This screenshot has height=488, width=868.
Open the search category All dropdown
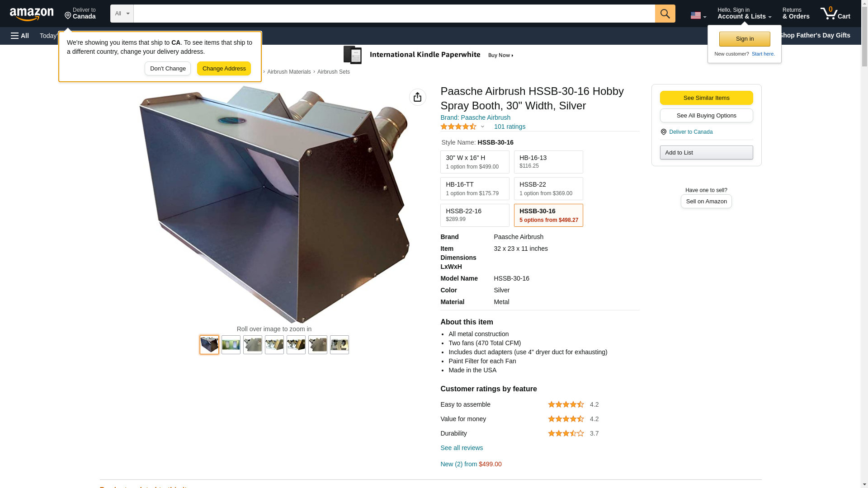(122, 14)
